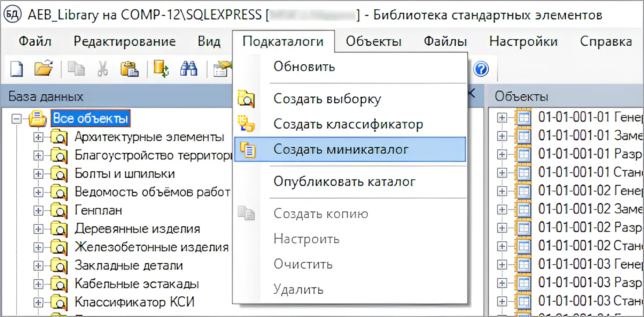Click the Paste clipboard toolbar icon
Image resolution: width=644 pixels, height=317 pixels.
click(x=129, y=69)
